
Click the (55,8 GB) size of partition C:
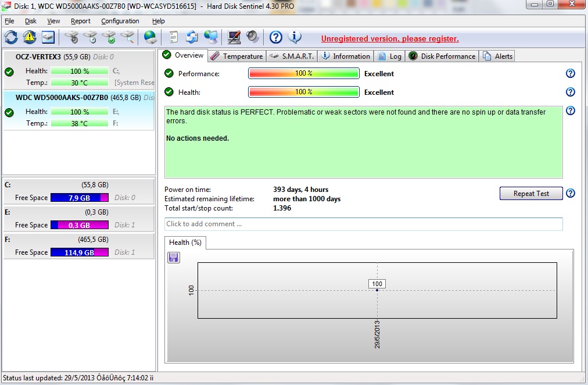[x=95, y=184]
